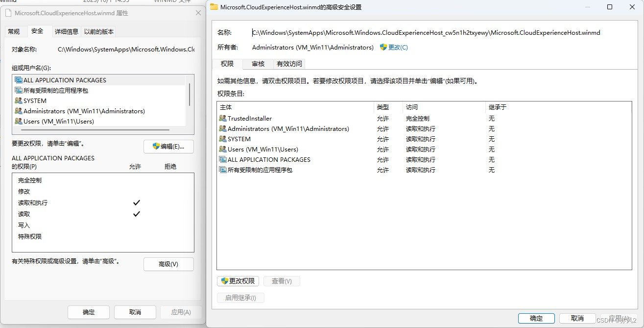Click the Users icon in the permission entries
The width and height of the screenshot is (644, 328).
click(223, 149)
